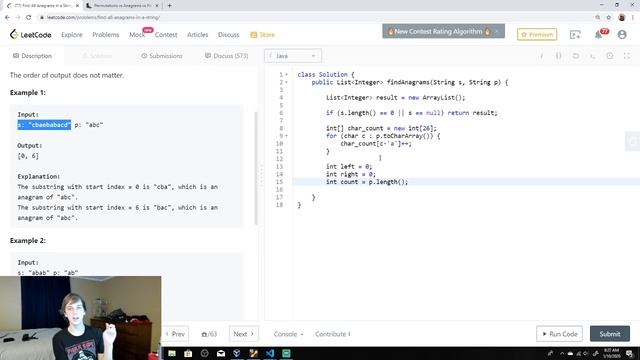Open Microsoft Store in the taskbar
This screenshot has width=640, height=360.
pyautogui.click(x=188, y=353)
